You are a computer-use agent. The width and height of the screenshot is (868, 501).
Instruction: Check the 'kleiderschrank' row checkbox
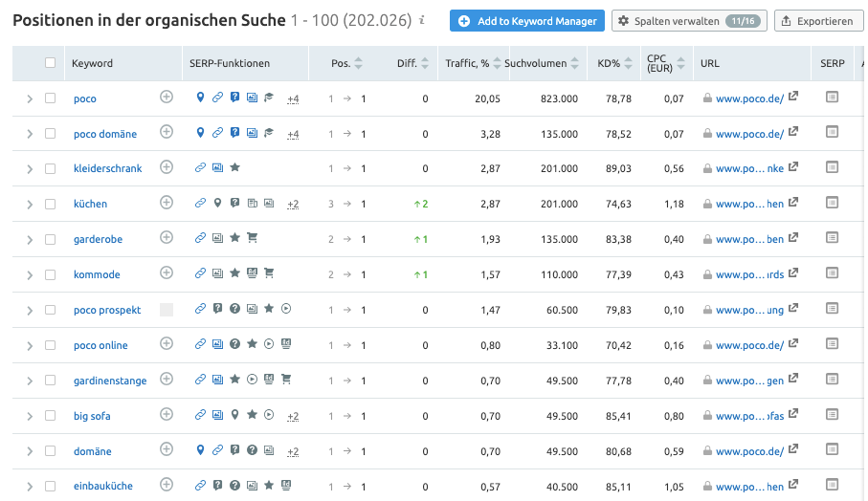[x=51, y=168]
